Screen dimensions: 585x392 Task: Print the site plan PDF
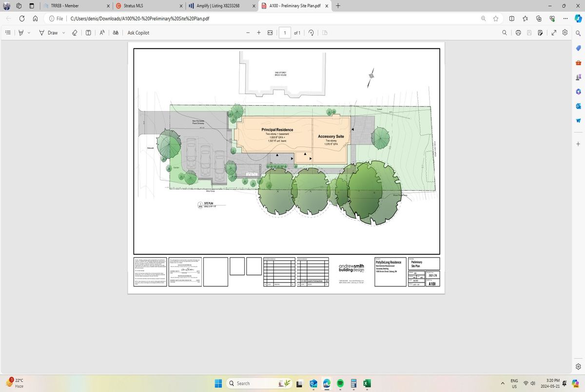(518, 33)
